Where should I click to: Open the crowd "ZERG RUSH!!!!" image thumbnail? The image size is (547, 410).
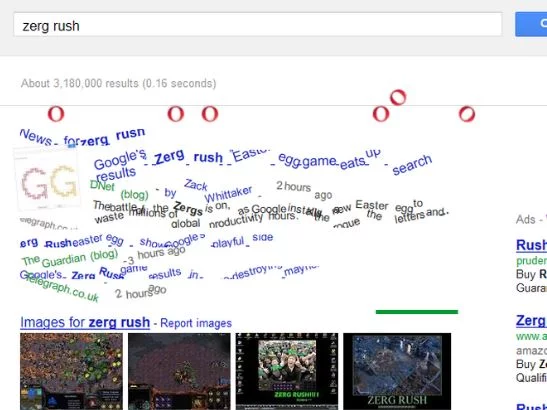287,371
